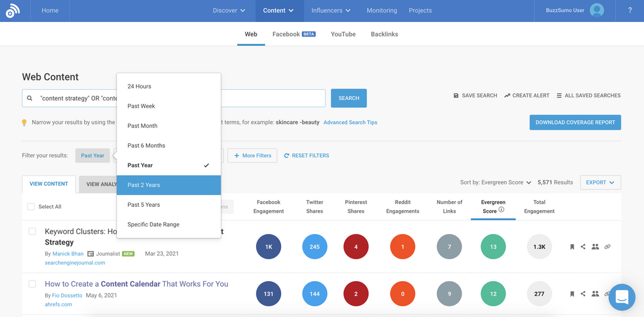The height and width of the screenshot is (317, 644).
Task: Open the chat support bubble
Action: click(x=621, y=297)
